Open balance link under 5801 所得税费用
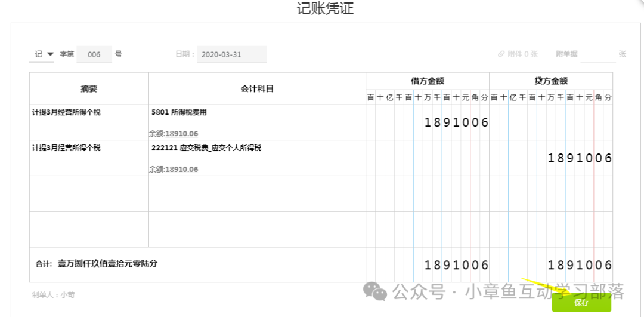 click(181, 134)
